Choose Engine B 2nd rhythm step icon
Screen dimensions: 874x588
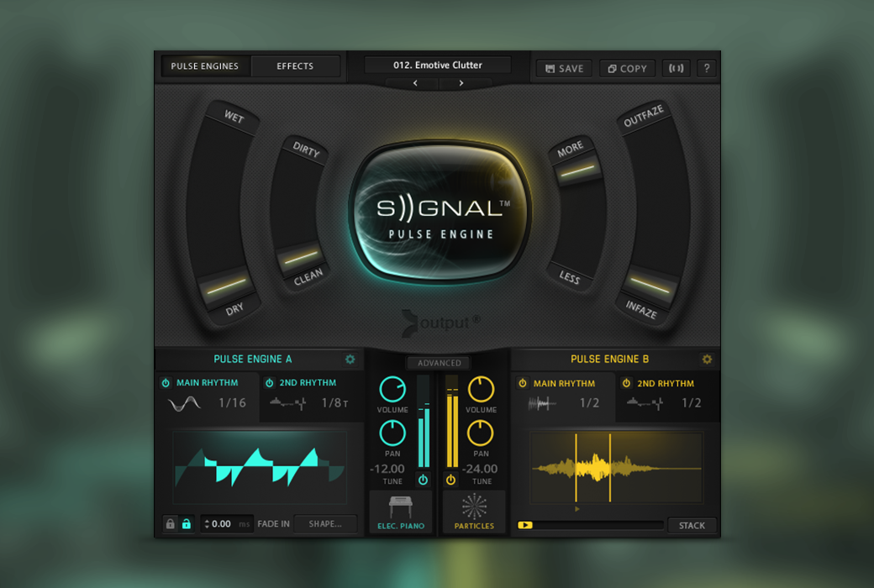(x=645, y=402)
